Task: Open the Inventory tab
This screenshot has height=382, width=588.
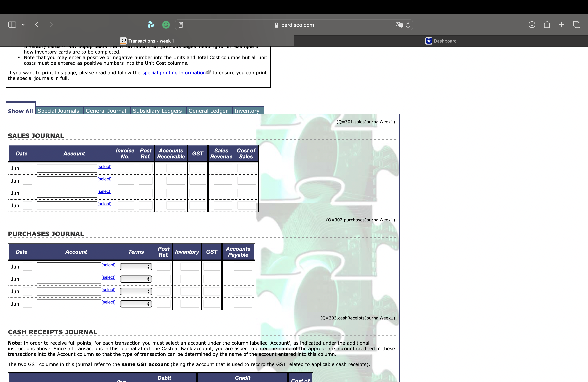Action: tap(247, 110)
